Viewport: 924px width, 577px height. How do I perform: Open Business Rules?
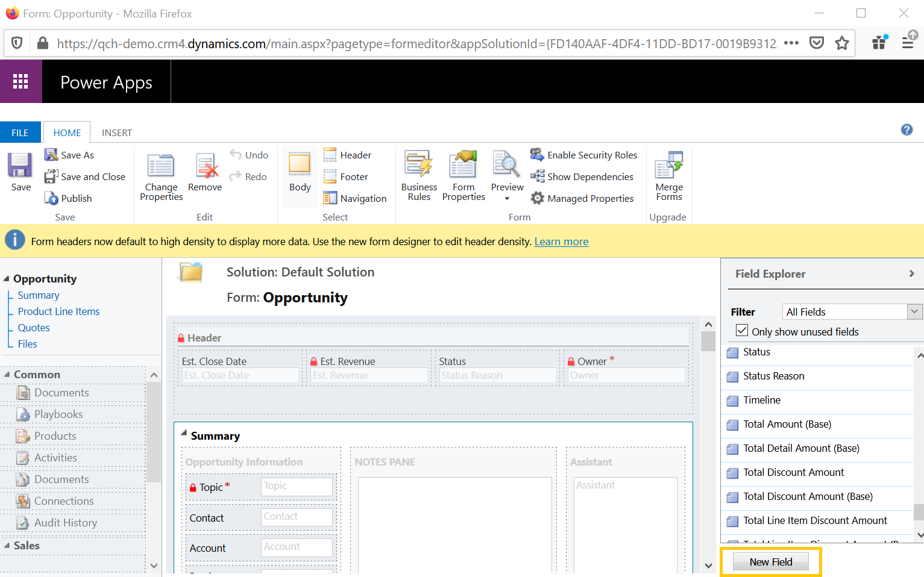point(419,174)
